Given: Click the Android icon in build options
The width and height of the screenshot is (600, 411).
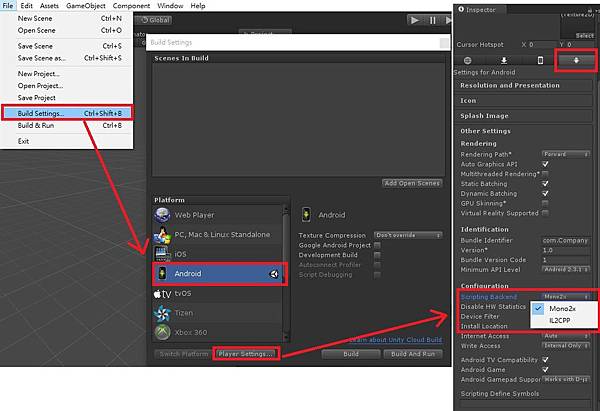Looking at the screenshot, I should tap(306, 215).
